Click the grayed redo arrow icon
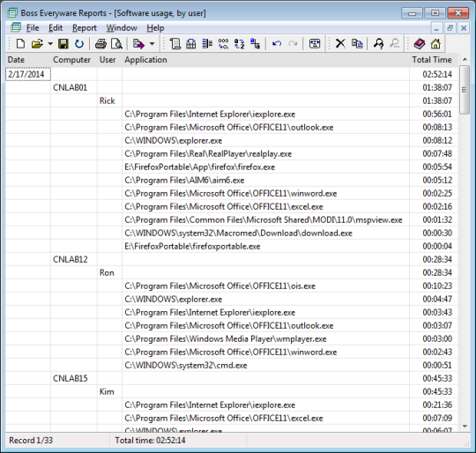 point(293,44)
